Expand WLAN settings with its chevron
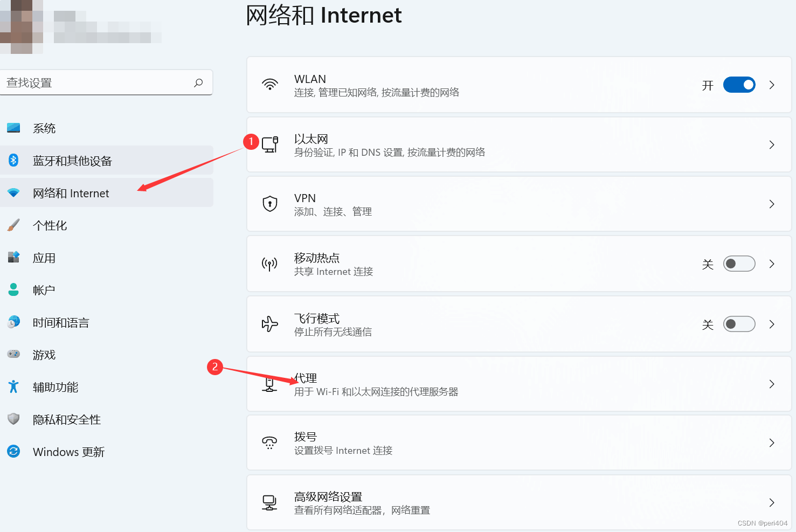This screenshot has width=796, height=532. (772, 85)
